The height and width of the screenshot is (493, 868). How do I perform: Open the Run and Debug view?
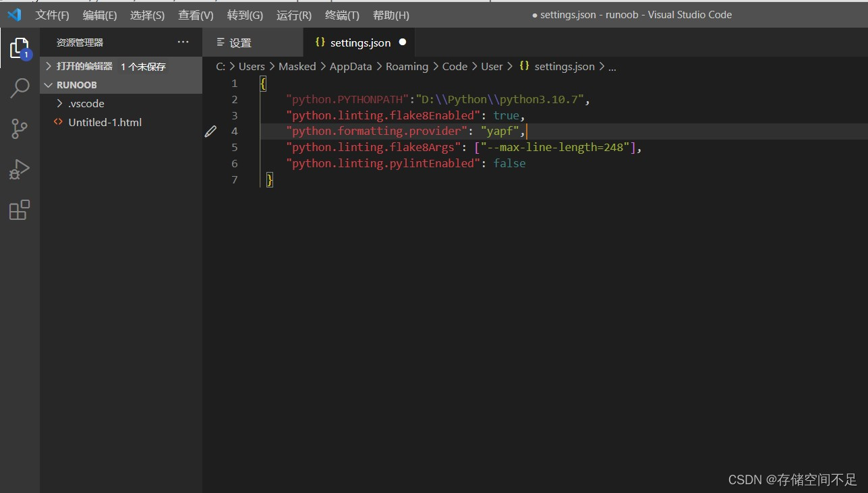[x=20, y=169]
